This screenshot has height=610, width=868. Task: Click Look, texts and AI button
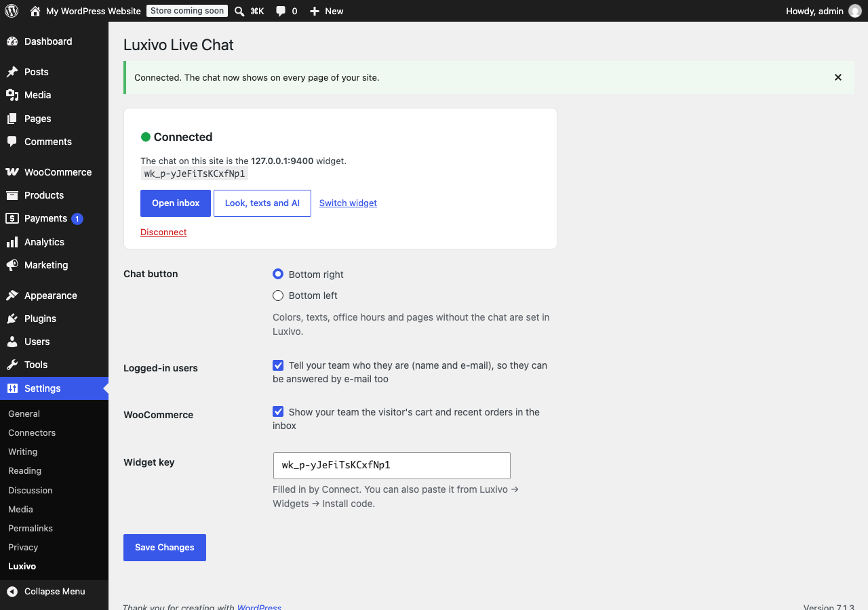[262, 203]
